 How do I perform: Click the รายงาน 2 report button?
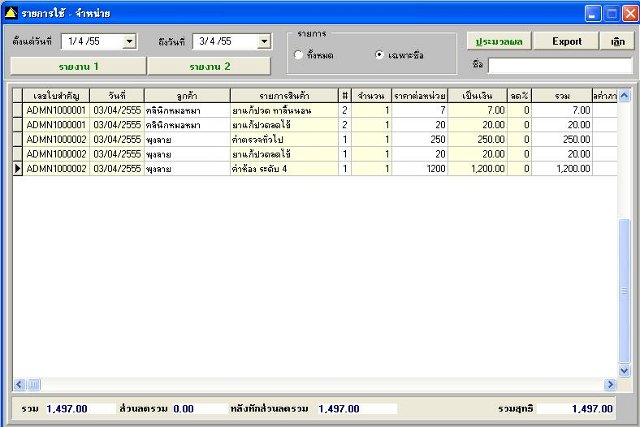click(209, 67)
